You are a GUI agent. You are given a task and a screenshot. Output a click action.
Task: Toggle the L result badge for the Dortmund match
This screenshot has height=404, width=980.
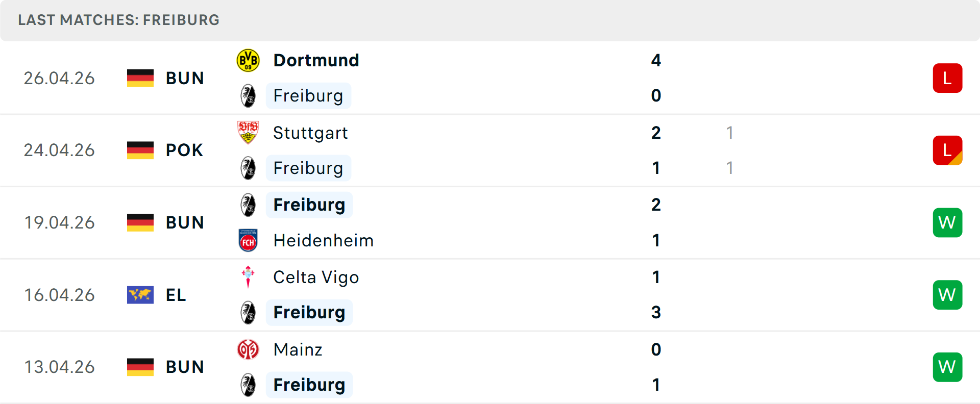click(x=947, y=78)
